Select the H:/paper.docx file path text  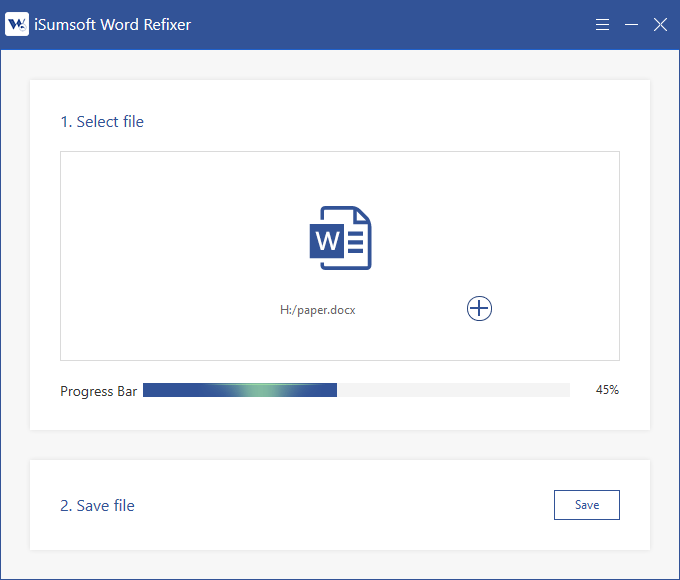pos(317,310)
